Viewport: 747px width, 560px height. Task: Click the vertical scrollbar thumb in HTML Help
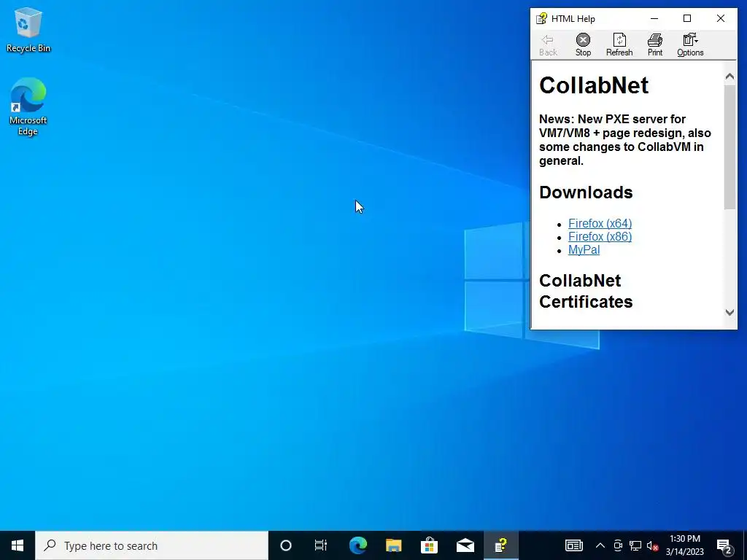pos(729,147)
